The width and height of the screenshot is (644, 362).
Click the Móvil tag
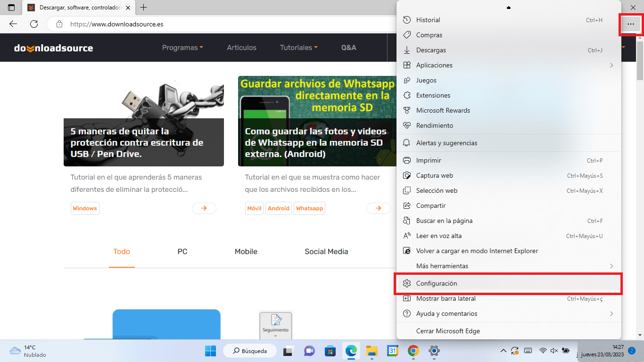tap(254, 208)
